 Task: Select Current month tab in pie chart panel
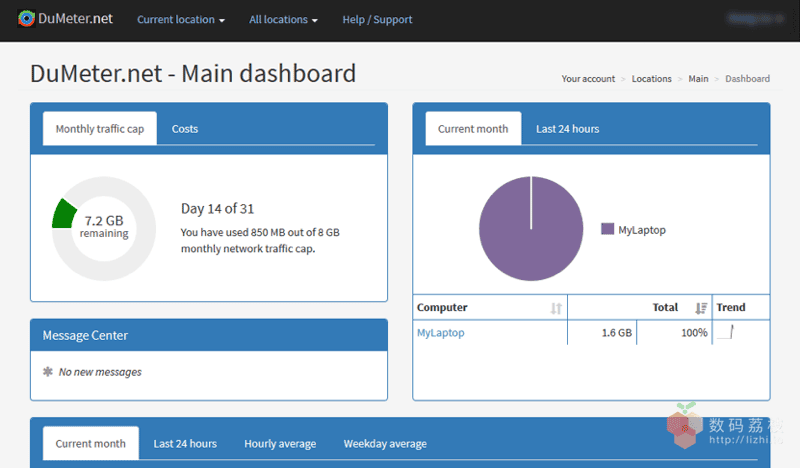tap(473, 129)
